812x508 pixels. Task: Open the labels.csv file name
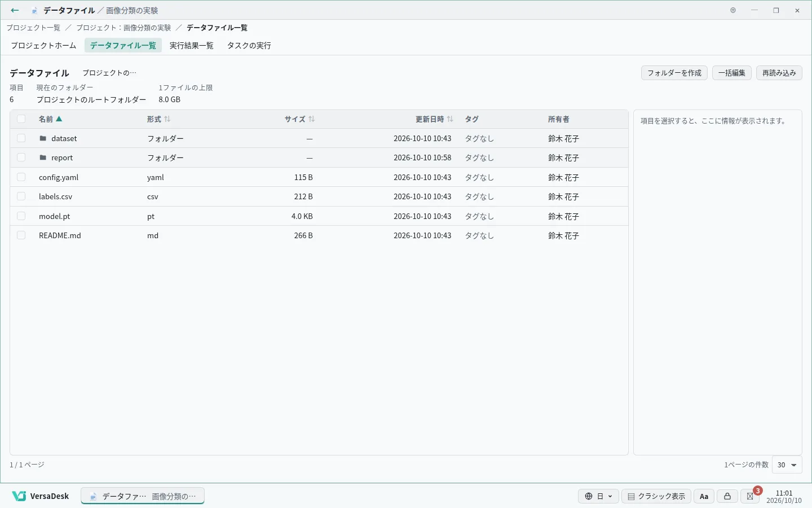(55, 196)
